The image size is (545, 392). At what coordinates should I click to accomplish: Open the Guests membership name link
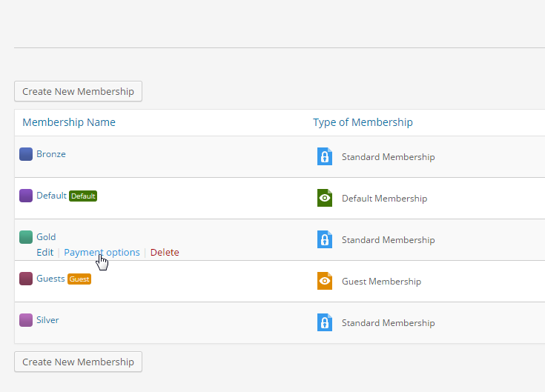pos(50,279)
